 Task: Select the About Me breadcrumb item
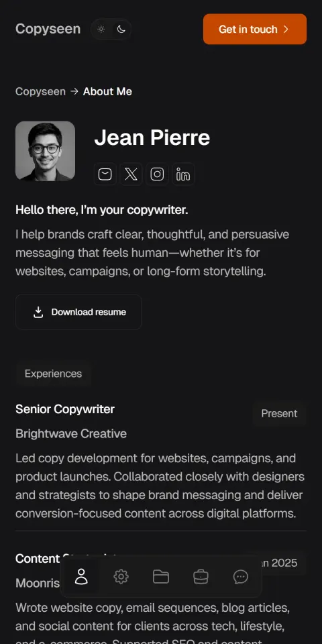coord(107,91)
